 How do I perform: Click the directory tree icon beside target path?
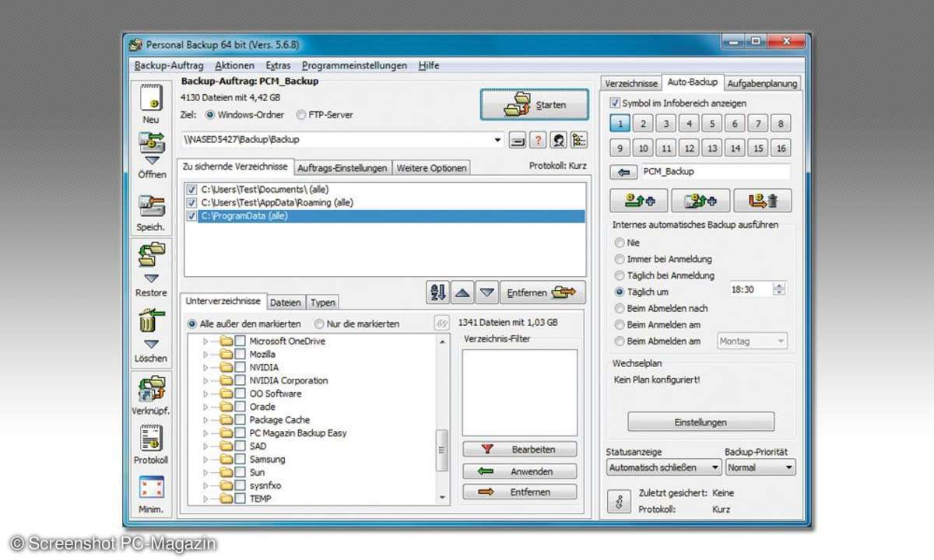coord(578,140)
